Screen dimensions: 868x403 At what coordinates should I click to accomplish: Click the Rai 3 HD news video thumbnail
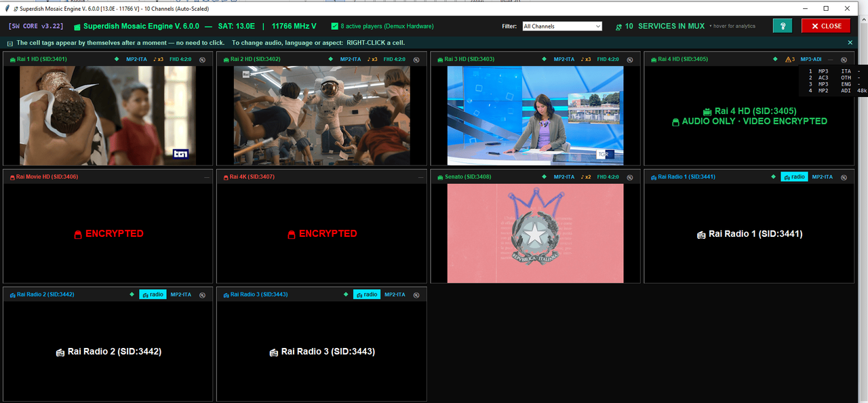tap(535, 115)
